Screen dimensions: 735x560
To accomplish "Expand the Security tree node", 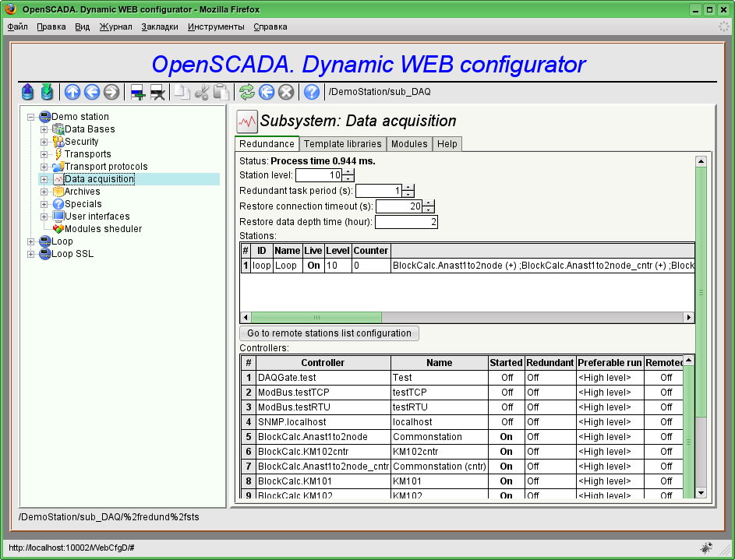I will coord(44,142).
